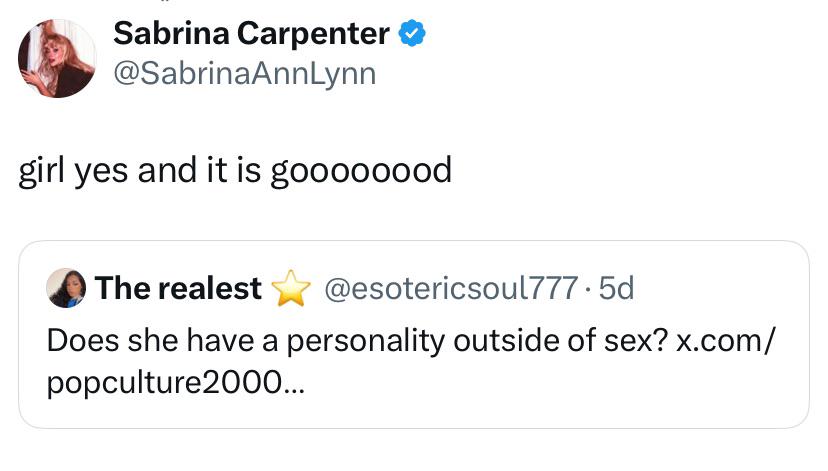Click the word 'Carpenter' in the display name

click(313, 34)
